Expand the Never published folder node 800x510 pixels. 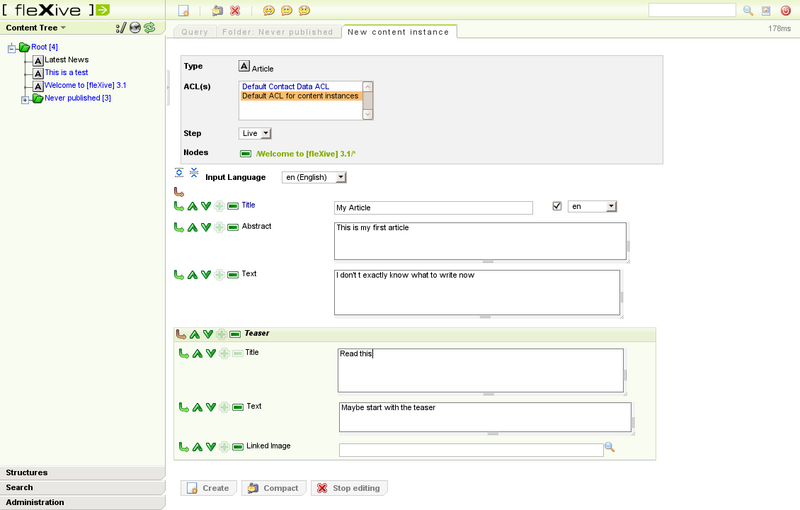tap(25, 98)
